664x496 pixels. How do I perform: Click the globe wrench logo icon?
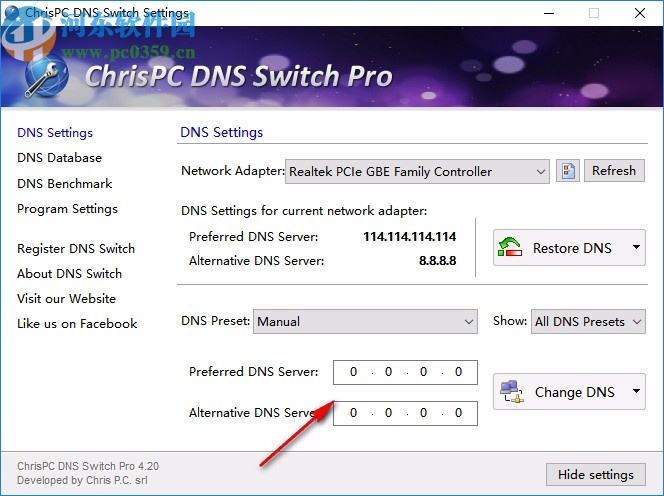(x=46, y=77)
